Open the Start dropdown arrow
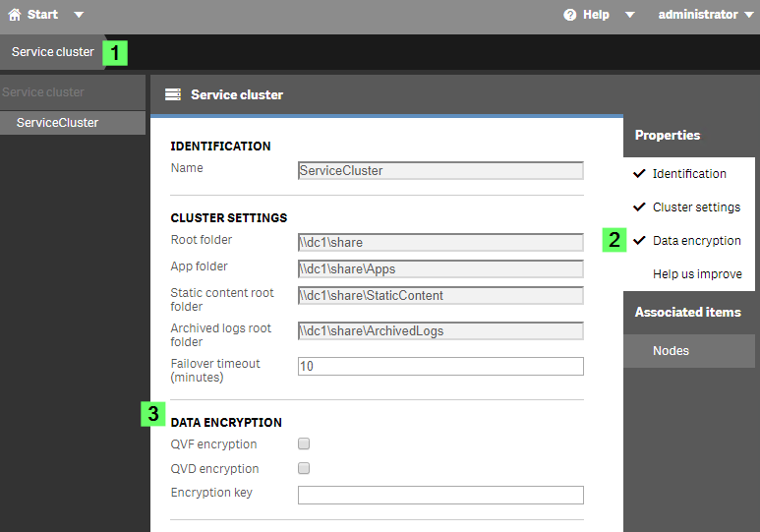The width and height of the screenshot is (760, 532). pyautogui.click(x=79, y=15)
